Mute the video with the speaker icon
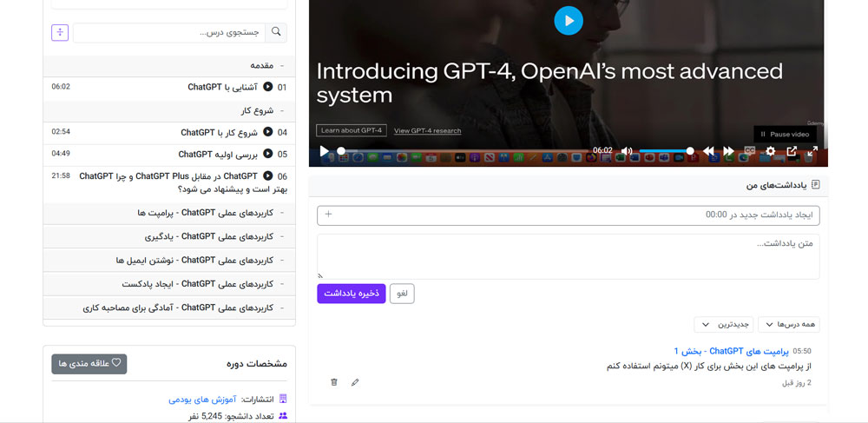Viewport: 868px width, 423px height. [x=626, y=150]
